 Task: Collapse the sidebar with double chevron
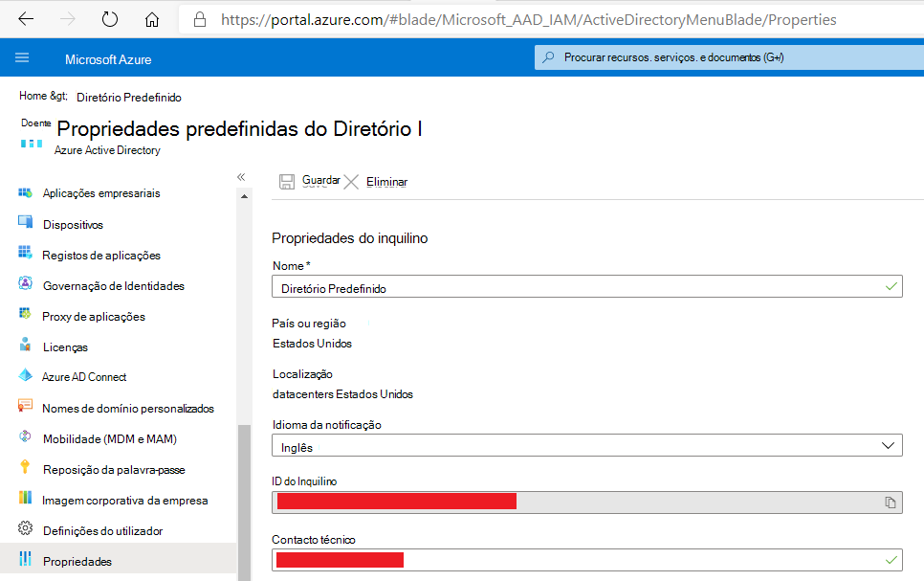(x=241, y=177)
